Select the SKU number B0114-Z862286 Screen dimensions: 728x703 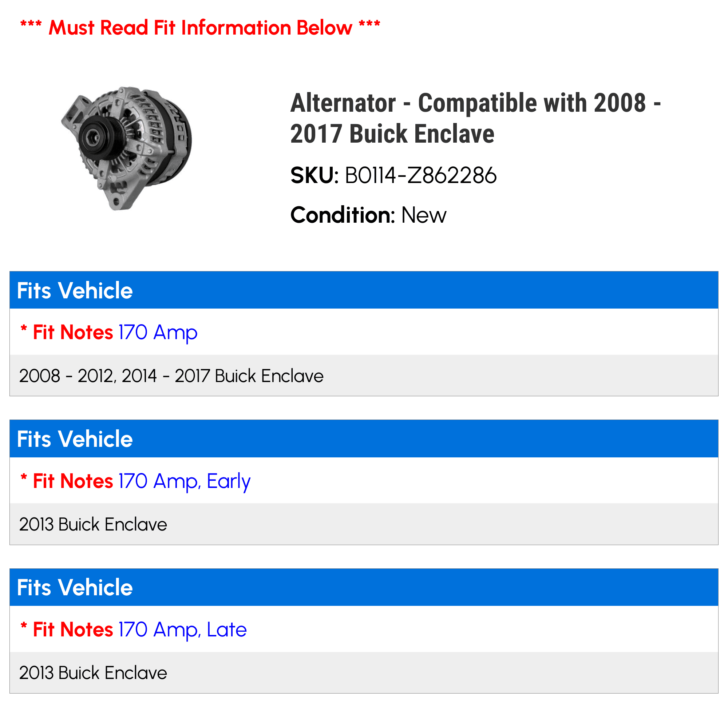pyautogui.click(x=420, y=175)
